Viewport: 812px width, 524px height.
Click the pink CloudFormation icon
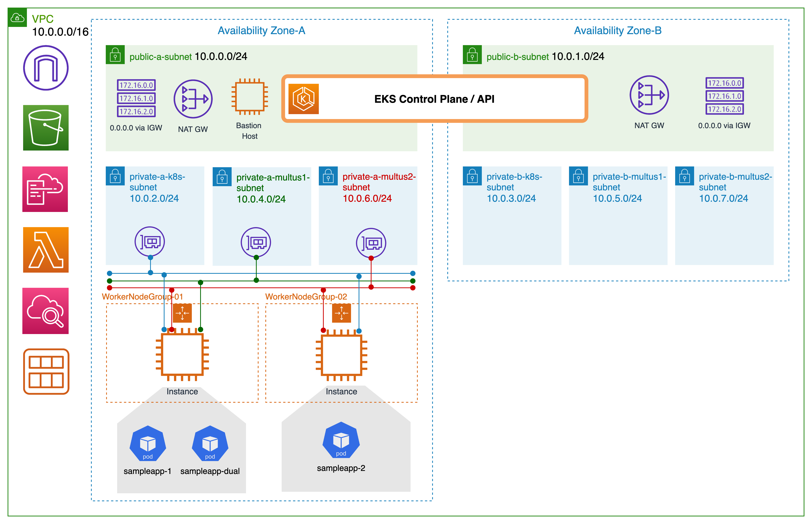[x=45, y=189]
